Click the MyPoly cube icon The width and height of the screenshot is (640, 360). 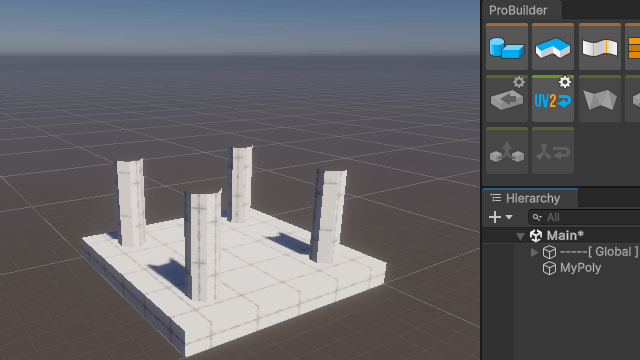point(549,268)
